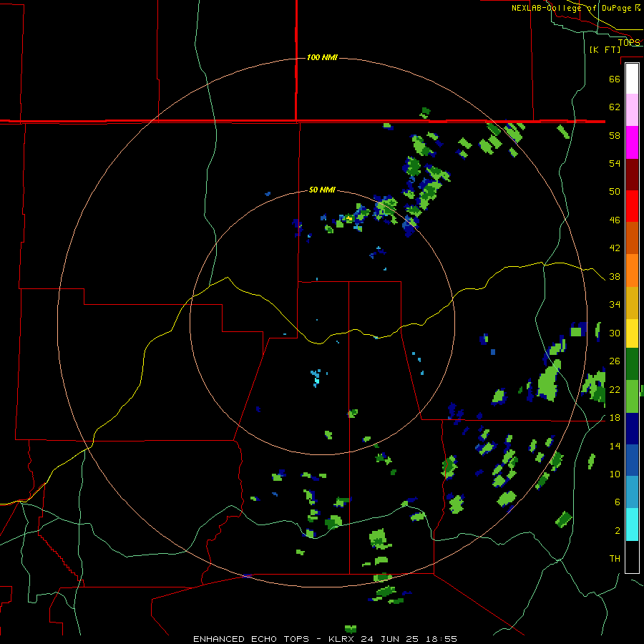Click the "NEXLAB-College of DuPage" text
Viewport: 644px width, 644px height.
(x=571, y=8)
